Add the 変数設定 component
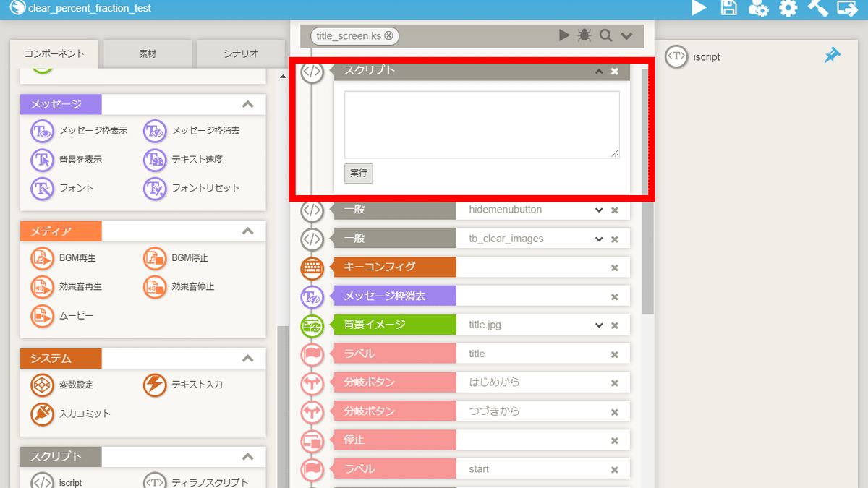Viewport: 868px width, 488px height. pos(62,385)
